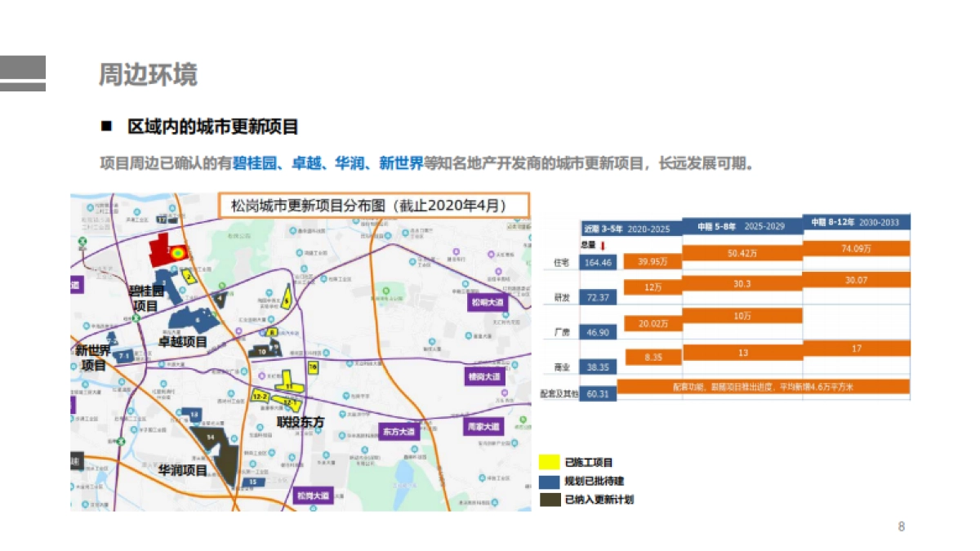Screen dimensions: 980x551
Task: Toggle the 已纳入更新计划 legend entry
Action: (598, 499)
